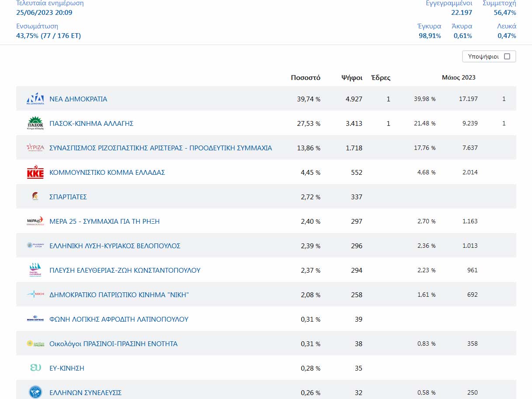Screen dimensions: 532x399
Task: Select the 39,74 % percentage cell
Action: (x=309, y=99)
